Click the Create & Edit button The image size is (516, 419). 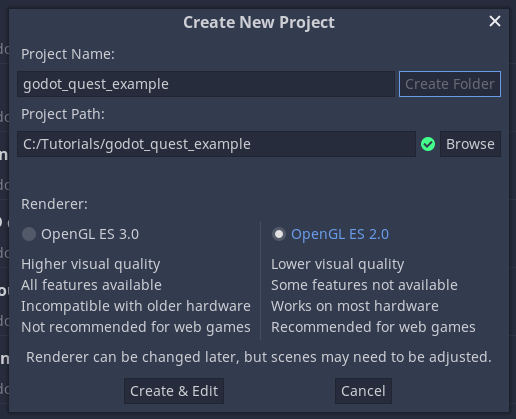[174, 391]
